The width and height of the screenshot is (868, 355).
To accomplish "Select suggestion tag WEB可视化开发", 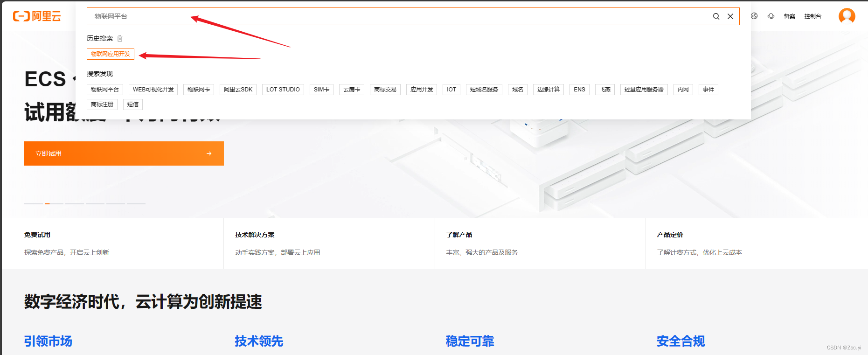I will click(153, 90).
